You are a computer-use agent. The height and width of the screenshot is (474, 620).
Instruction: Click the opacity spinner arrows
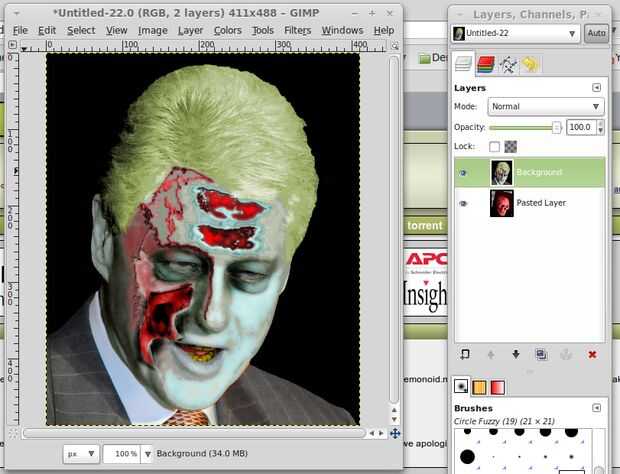[x=601, y=127]
